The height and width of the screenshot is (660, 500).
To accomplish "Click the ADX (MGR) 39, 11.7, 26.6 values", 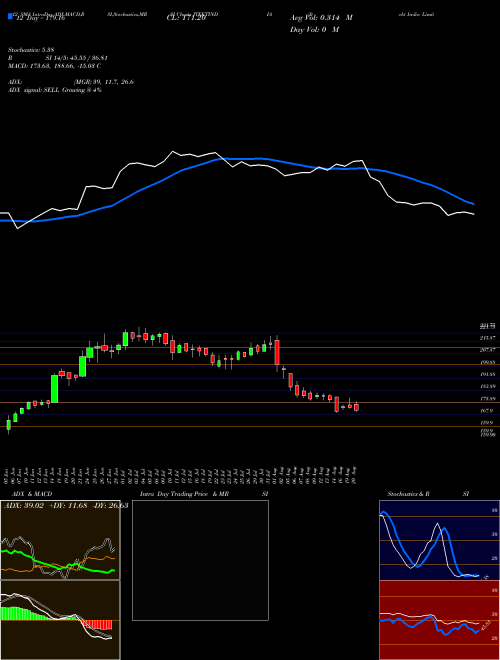I will coord(104,82).
